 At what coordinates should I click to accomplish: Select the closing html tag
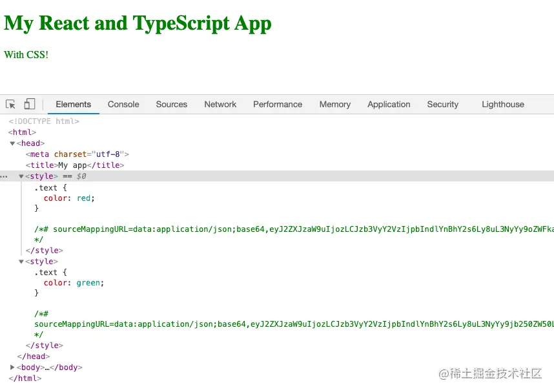25,378
